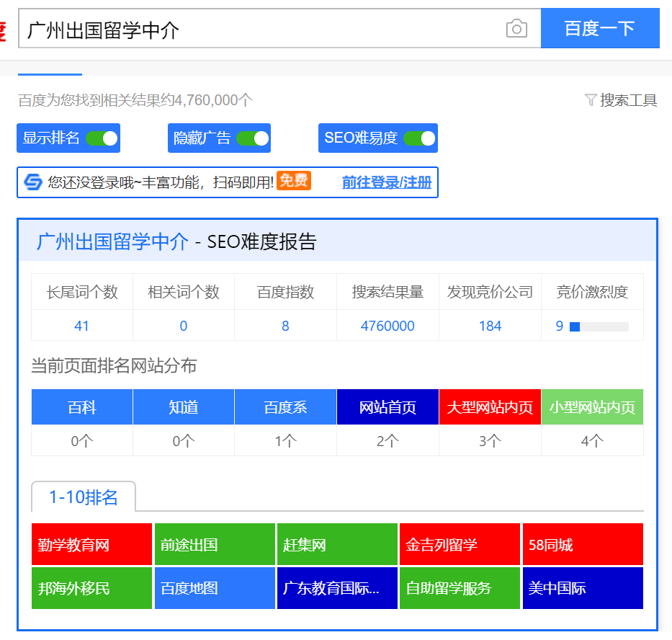The width and height of the screenshot is (672, 640).
Task: Open the 百度地图 ranking tile
Action: coord(215,588)
